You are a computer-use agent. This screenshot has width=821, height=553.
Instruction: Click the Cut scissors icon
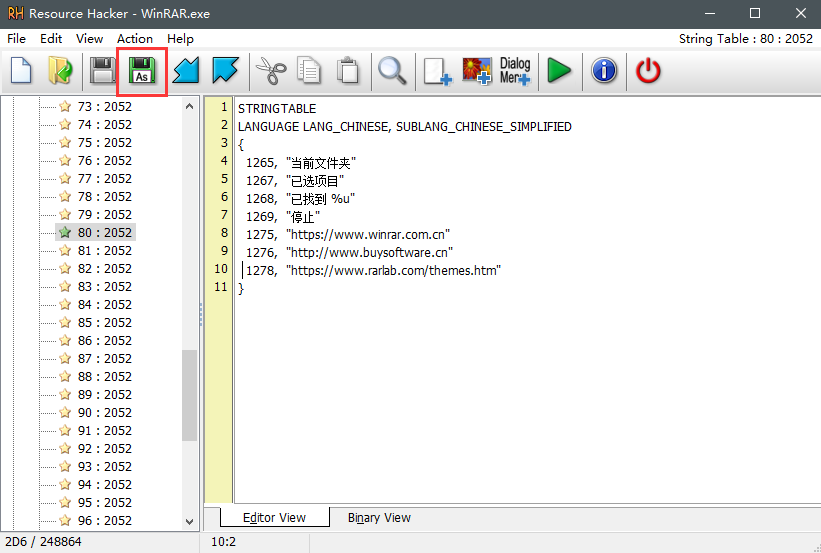tap(270, 71)
